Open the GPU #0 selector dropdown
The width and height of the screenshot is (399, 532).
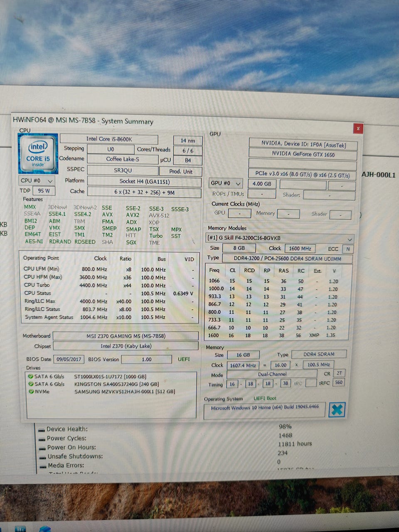[226, 183]
